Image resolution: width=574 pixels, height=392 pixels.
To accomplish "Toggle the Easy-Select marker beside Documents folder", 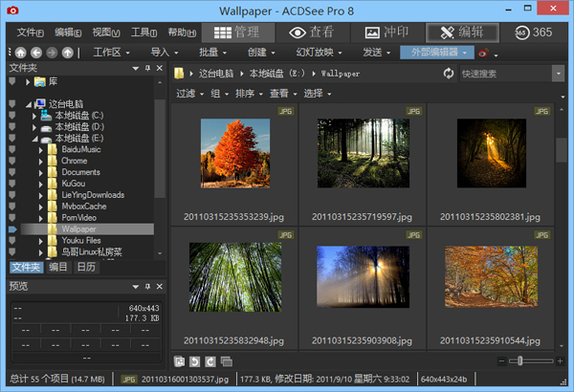I will pyautogui.click(x=11, y=172).
